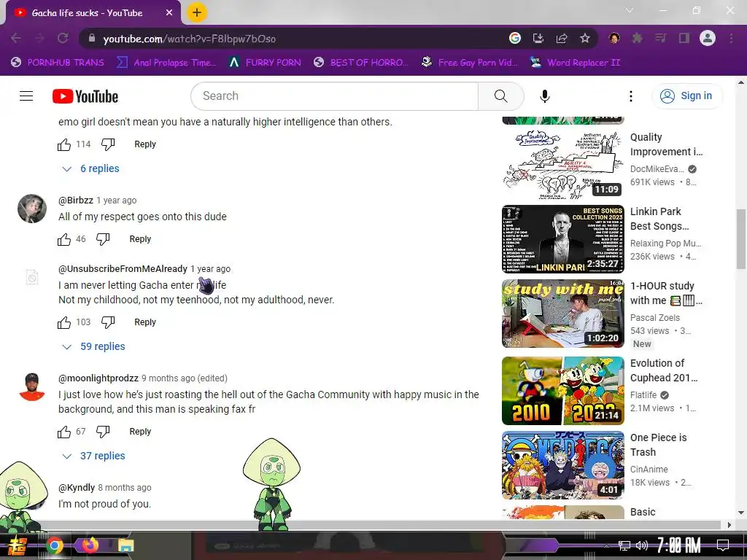Open Linkin Park Best Songs video thumbnail
This screenshot has width=747, height=560.
pyautogui.click(x=562, y=239)
